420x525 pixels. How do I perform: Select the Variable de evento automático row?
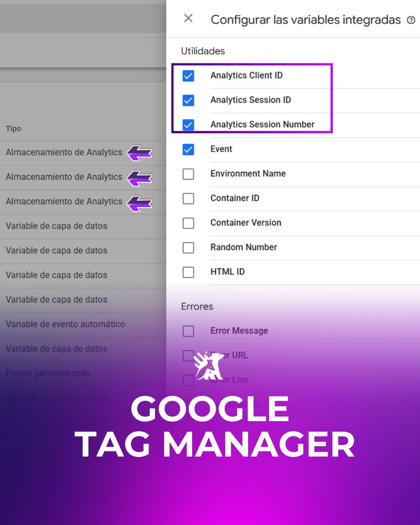83,324
